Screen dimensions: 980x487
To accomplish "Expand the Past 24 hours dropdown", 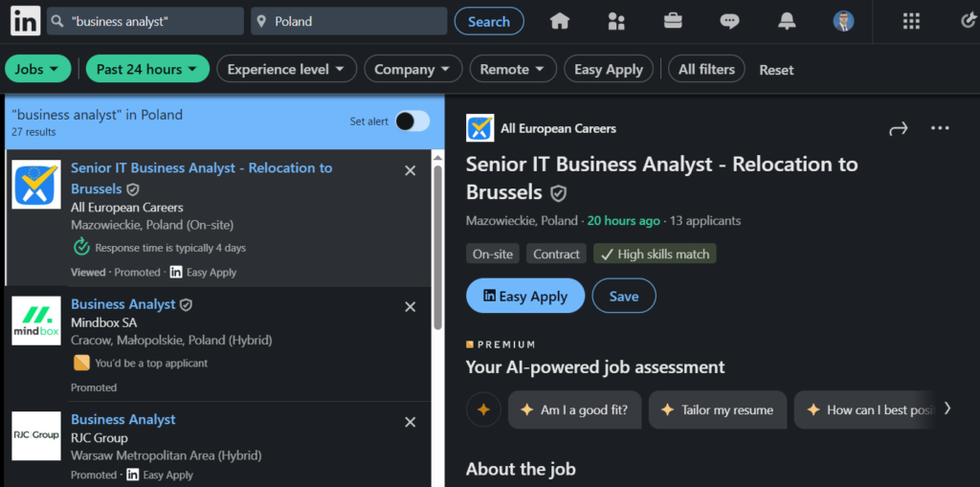I will tap(147, 69).
